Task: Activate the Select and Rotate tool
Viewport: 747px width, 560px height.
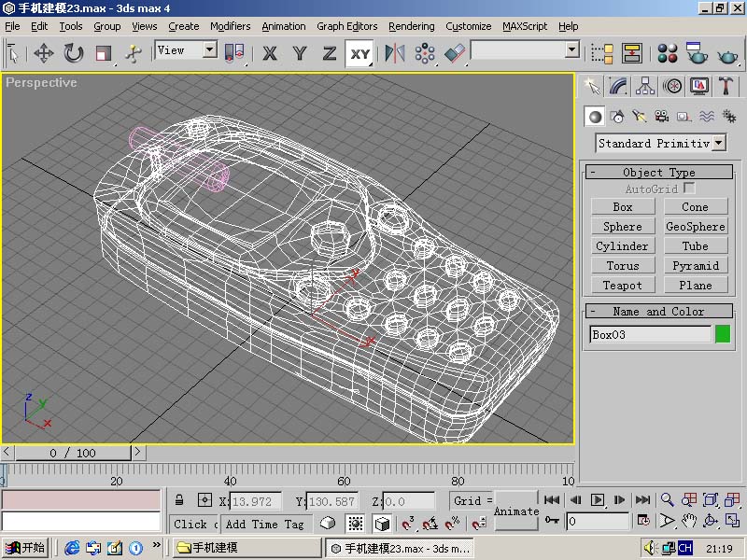Action: (74, 53)
